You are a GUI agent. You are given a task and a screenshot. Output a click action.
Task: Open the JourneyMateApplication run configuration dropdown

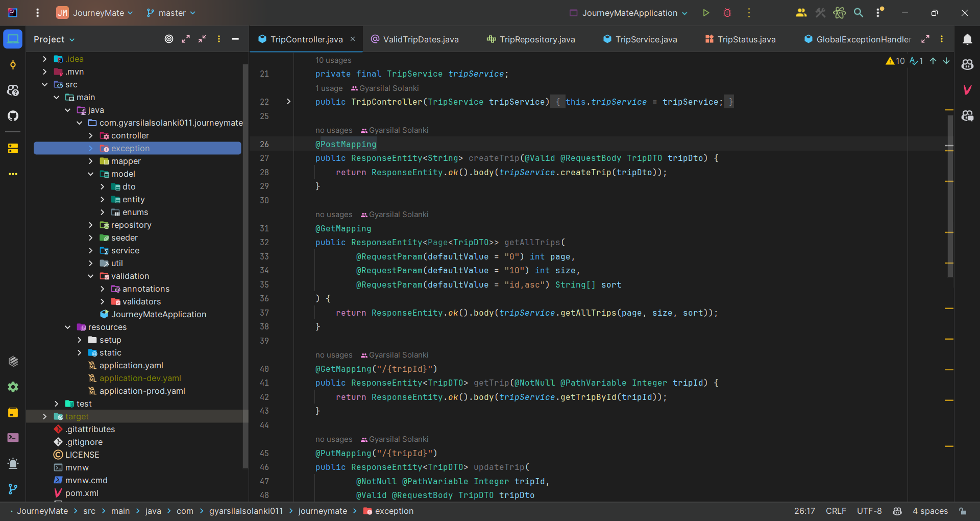629,13
